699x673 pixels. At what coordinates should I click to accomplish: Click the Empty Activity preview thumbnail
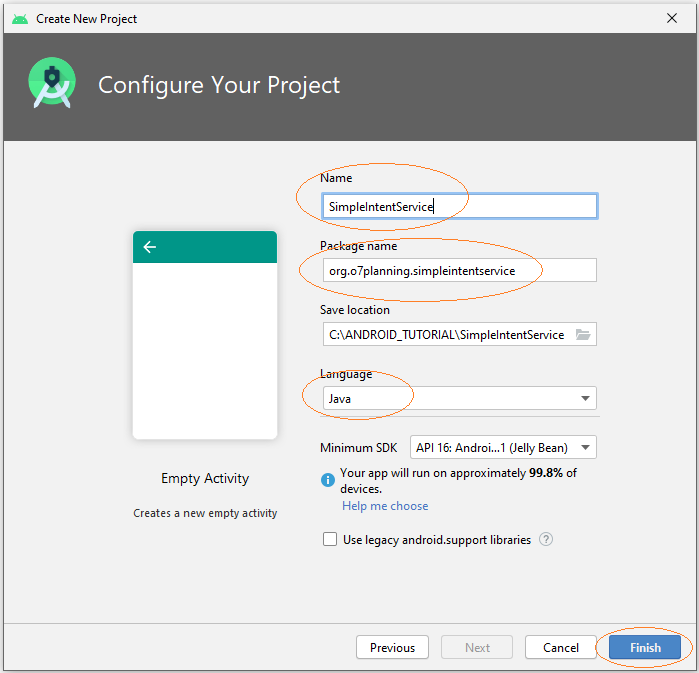point(205,335)
